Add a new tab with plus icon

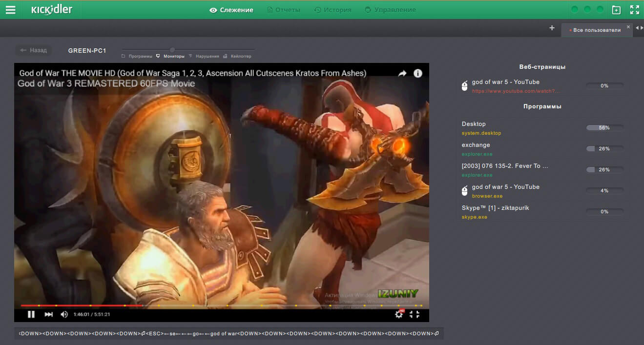(552, 28)
